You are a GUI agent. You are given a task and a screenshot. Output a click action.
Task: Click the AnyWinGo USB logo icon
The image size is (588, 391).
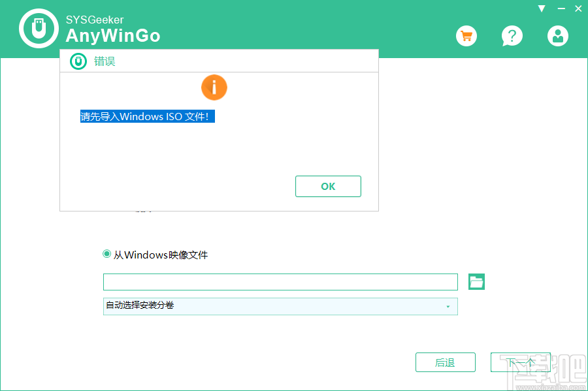coord(39,28)
